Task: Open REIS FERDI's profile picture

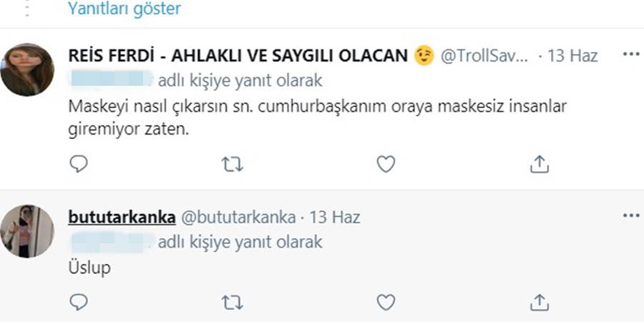Action: 28,69
